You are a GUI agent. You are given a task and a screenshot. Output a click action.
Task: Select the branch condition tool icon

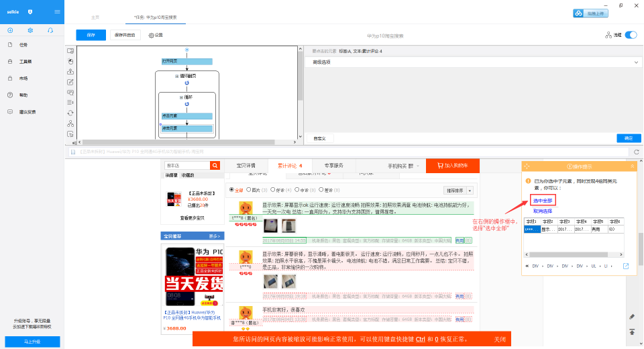[x=70, y=123]
